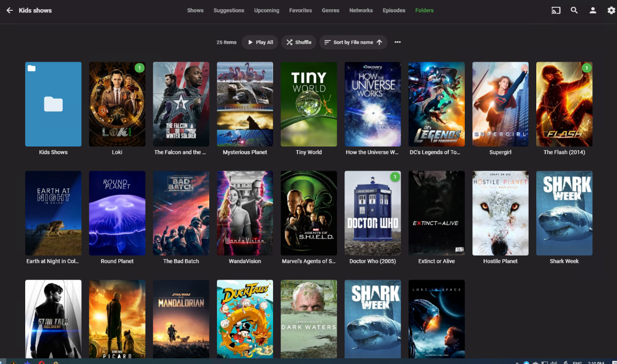The width and height of the screenshot is (617, 364).
Task: Click the unplayed count badge on The Flash
Action: pos(587,68)
